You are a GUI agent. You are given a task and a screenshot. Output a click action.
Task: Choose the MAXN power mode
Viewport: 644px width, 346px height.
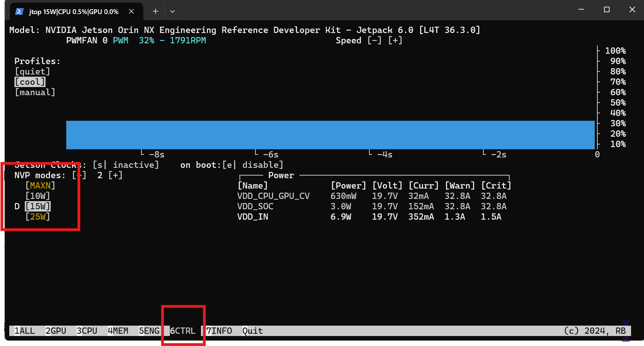click(x=40, y=186)
